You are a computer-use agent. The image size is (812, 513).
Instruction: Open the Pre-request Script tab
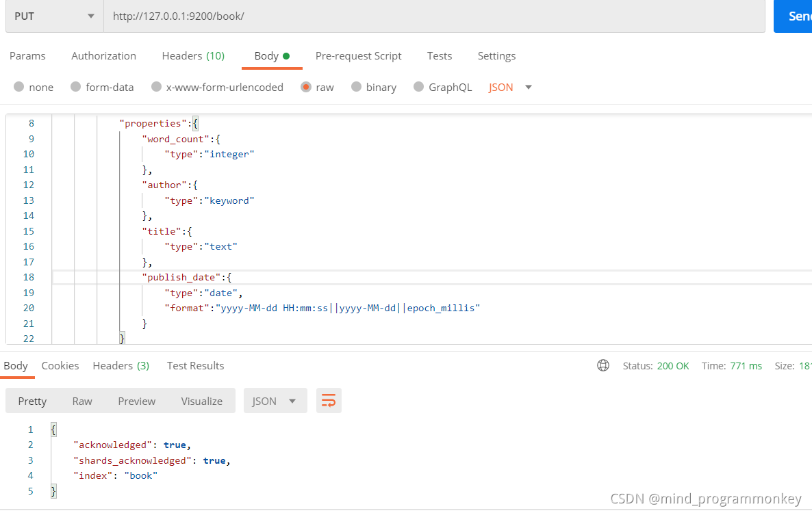358,56
